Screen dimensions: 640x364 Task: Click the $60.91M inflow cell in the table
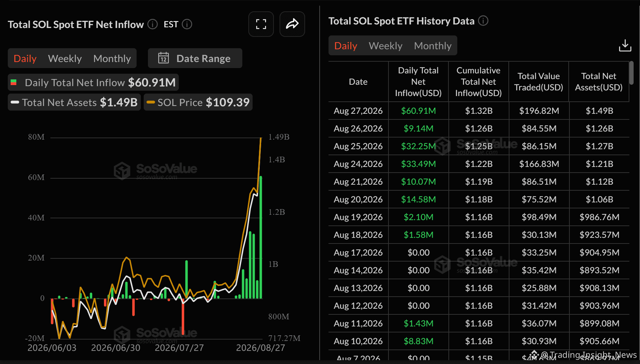click(419, 111)
